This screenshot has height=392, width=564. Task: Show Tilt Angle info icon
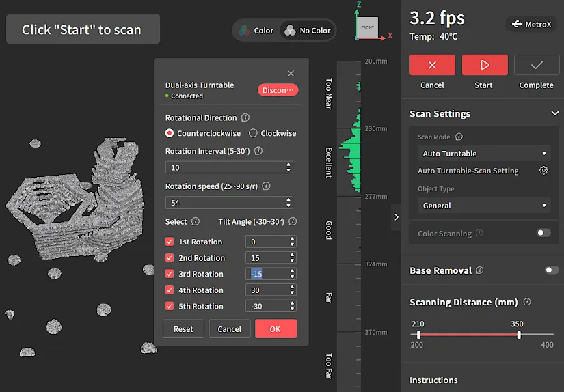[293, 221]
